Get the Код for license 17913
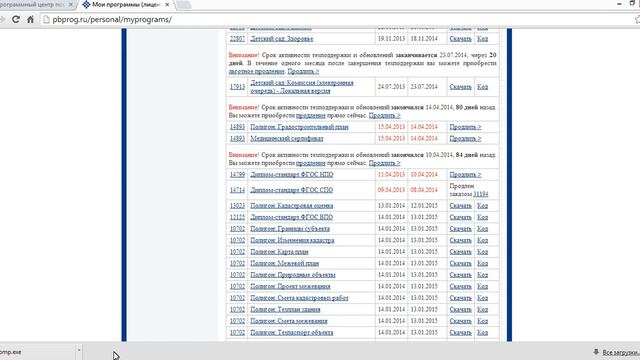 (x=482, y=87)
